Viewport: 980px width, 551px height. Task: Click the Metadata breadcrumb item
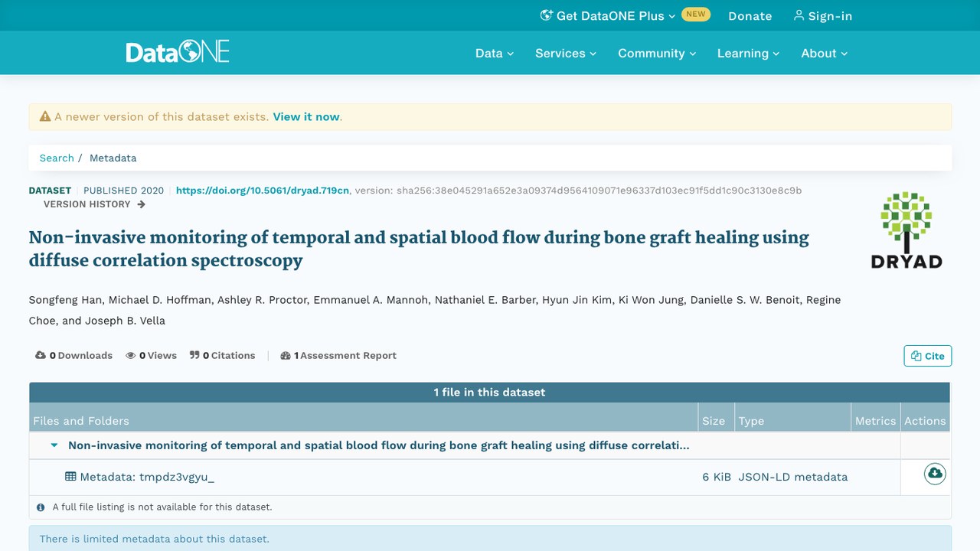tap(113, 158)
